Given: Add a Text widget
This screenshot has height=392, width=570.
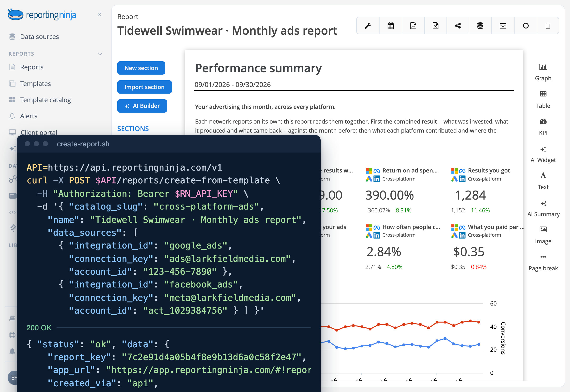Looking at the screenshot, I should 543,181.
